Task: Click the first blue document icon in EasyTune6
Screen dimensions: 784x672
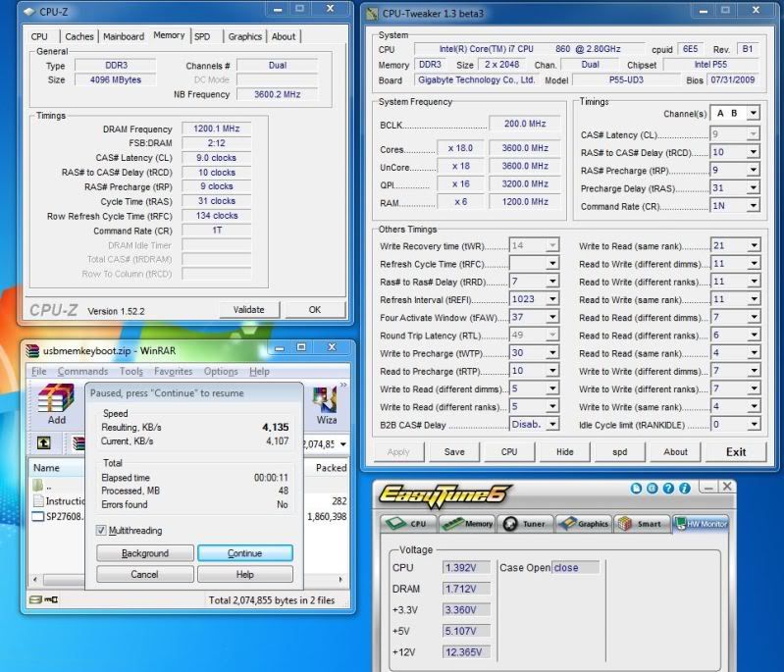Action: pos(636,488)
